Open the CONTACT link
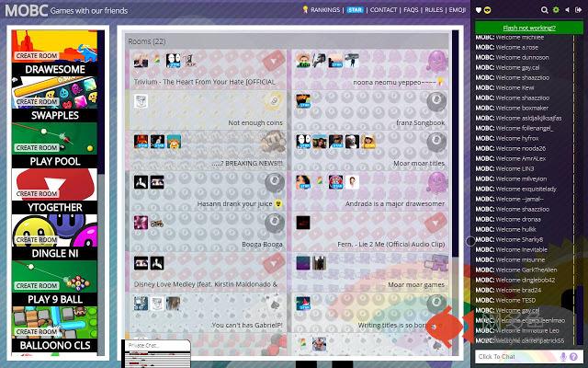 point(384,10)
